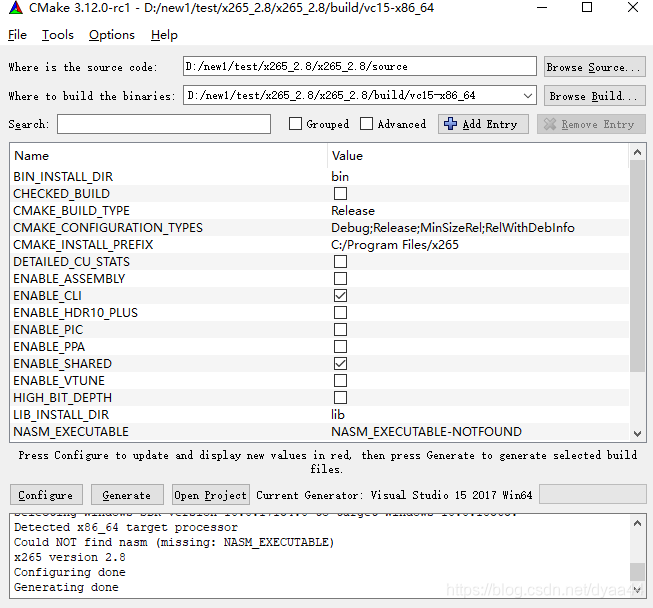Toggle the CHECKED_BUILD checkbox
Viewport: 653px width, 608px height.
tap(340, 194)
